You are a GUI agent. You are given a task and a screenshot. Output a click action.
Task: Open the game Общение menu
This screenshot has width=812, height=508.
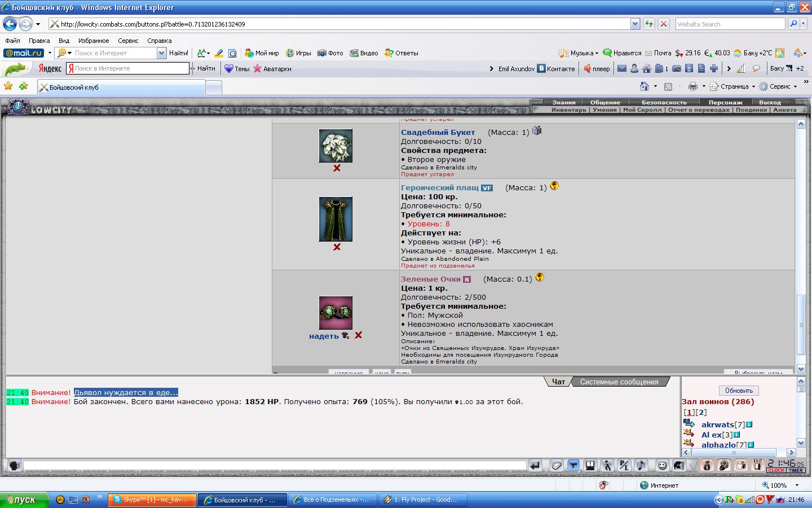pos(605,102)
